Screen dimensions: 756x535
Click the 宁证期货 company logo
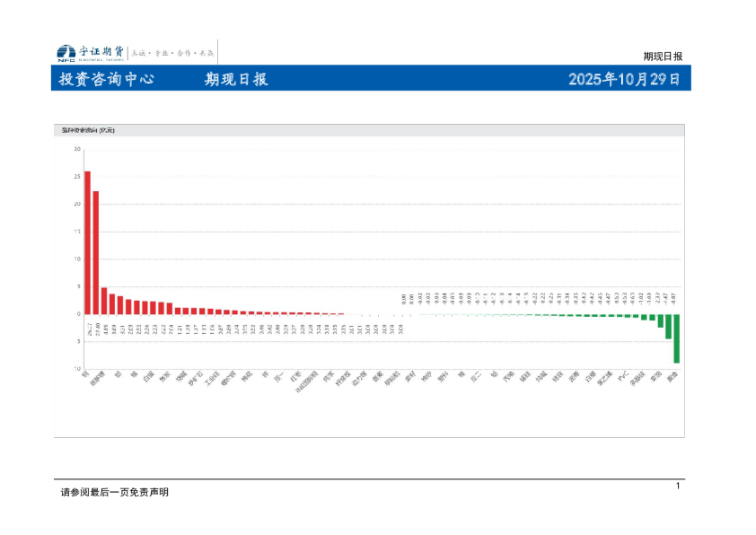(x=91, y=52)
